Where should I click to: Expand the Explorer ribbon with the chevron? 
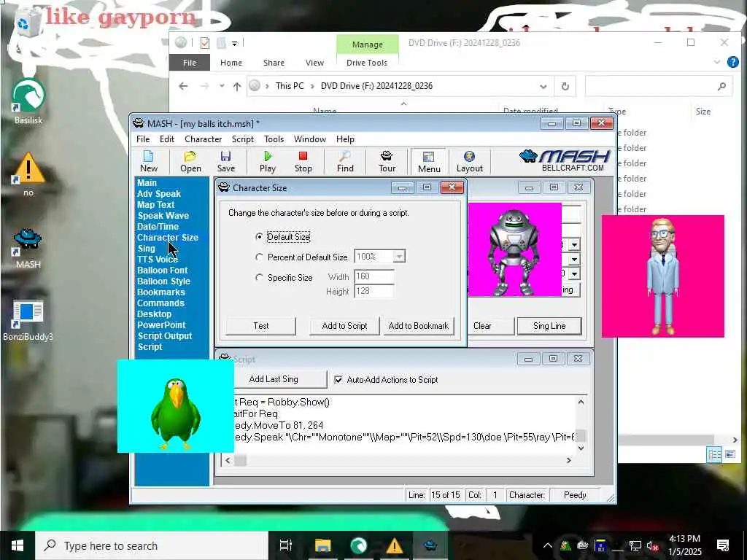coord(717,62)
